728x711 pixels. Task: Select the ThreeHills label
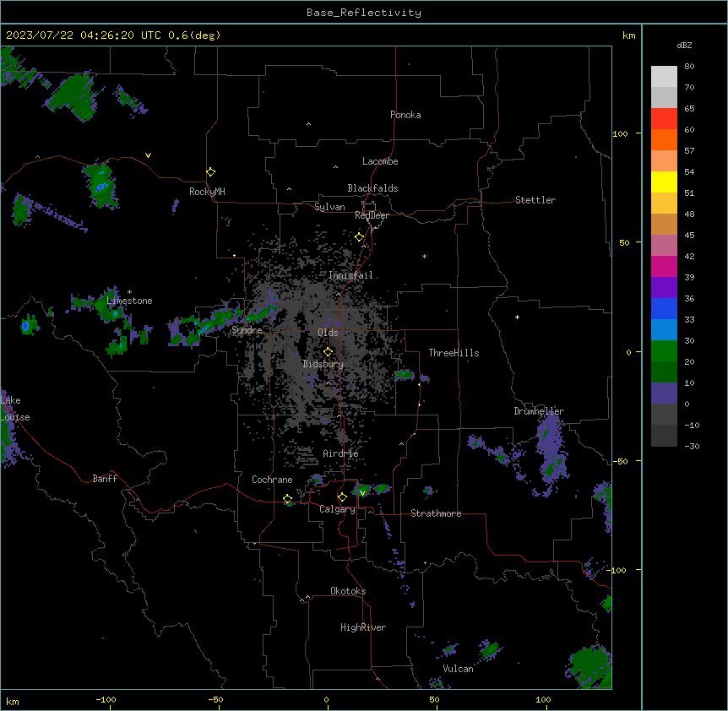click(454, 353)
